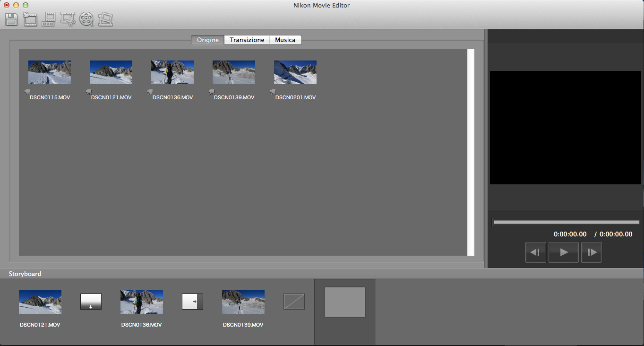Click the tilted film frame toolbar icon
The width and height of the screenshot is (644, 346).
106,19
